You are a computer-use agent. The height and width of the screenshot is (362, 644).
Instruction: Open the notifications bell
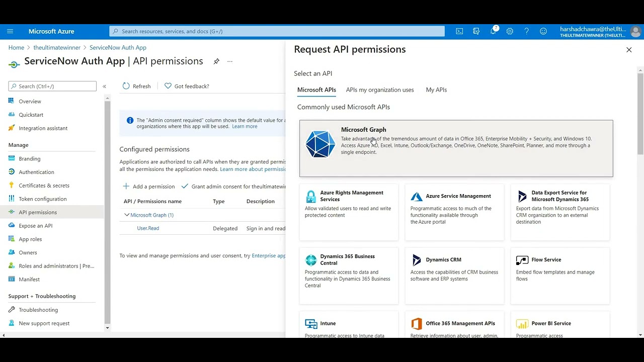tap(493, 31)
